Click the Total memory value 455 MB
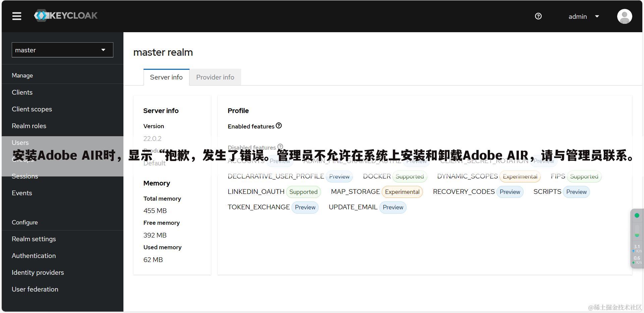This screenshot has width=644, height=313. click(155, 211)
